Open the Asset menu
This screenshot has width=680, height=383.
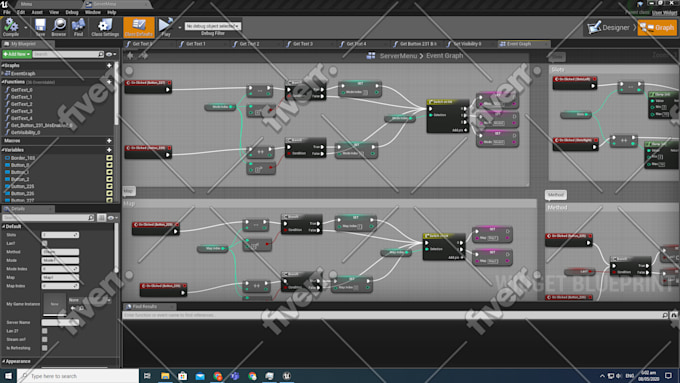pyautogui.click(x=37, y=12)
